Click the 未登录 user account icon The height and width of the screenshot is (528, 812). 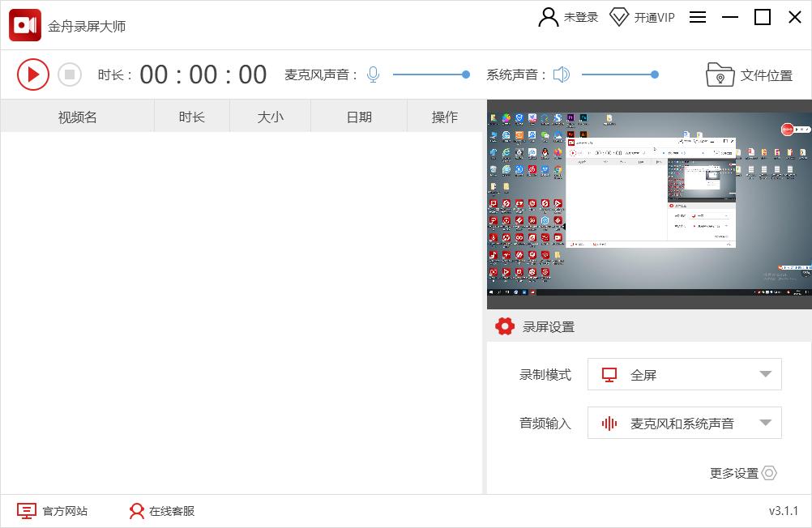pyautogui.click(x=549, y=17)
